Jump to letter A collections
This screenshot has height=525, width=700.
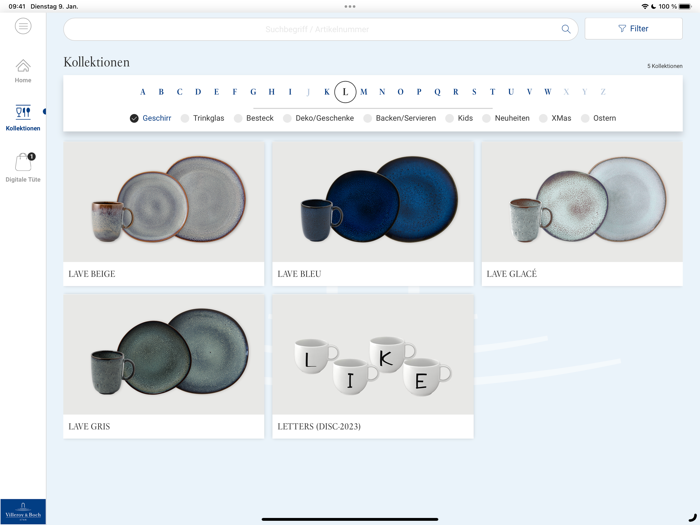point(142,92)
